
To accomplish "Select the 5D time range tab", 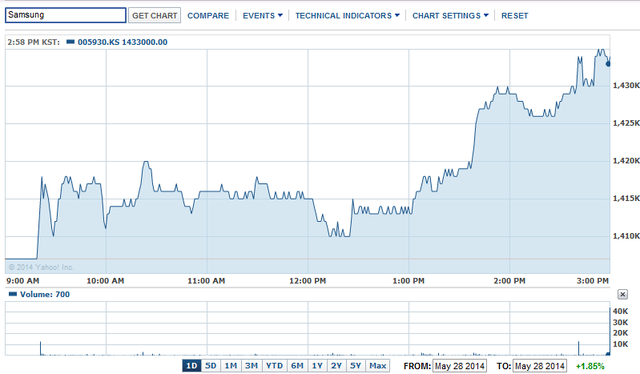I will 211,366.
